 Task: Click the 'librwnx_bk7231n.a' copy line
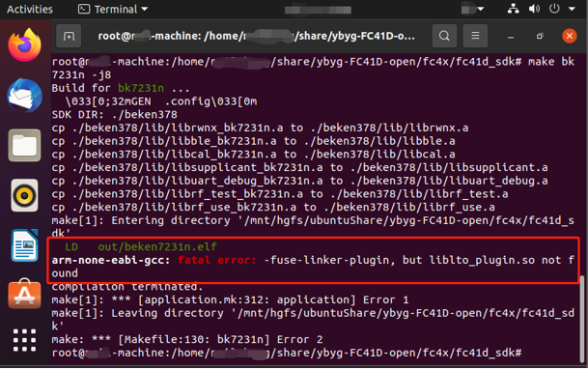tap(260, 128)
